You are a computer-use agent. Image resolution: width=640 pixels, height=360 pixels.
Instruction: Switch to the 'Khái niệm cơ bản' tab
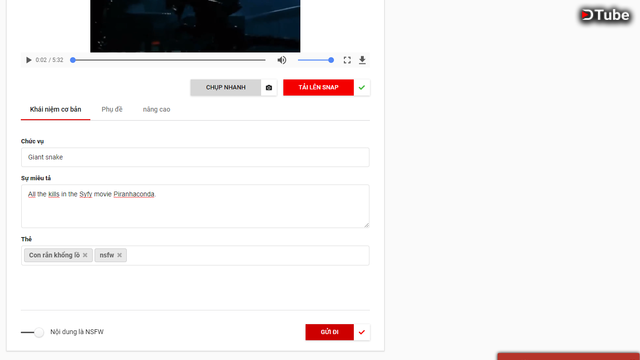pyautogui.click(x=56, y=109)
